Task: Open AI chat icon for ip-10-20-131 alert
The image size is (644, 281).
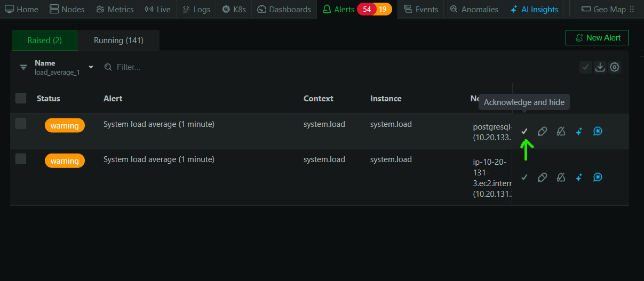Action: 598,177
